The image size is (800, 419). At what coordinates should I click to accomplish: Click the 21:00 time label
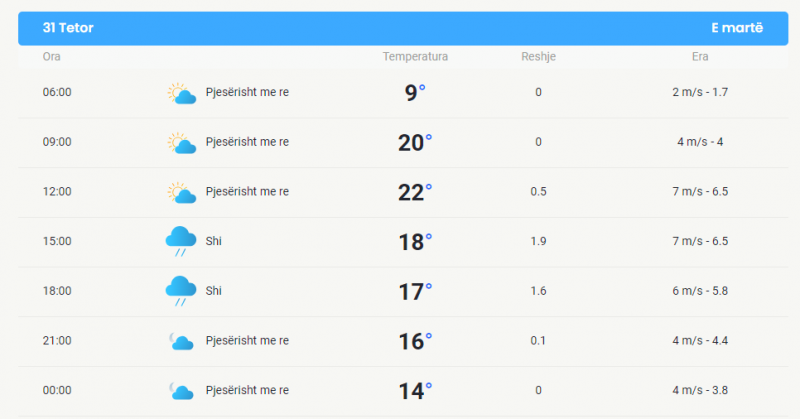coord(57,340)
